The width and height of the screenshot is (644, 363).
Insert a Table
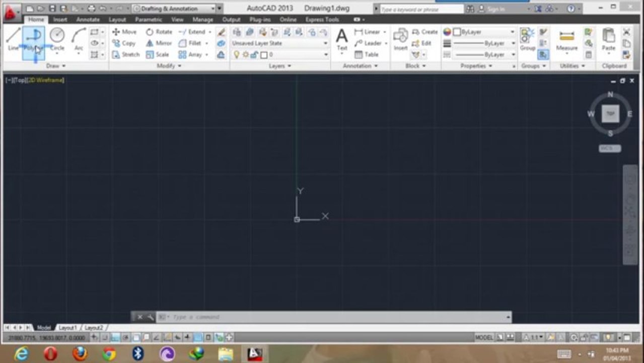point(366,54)
